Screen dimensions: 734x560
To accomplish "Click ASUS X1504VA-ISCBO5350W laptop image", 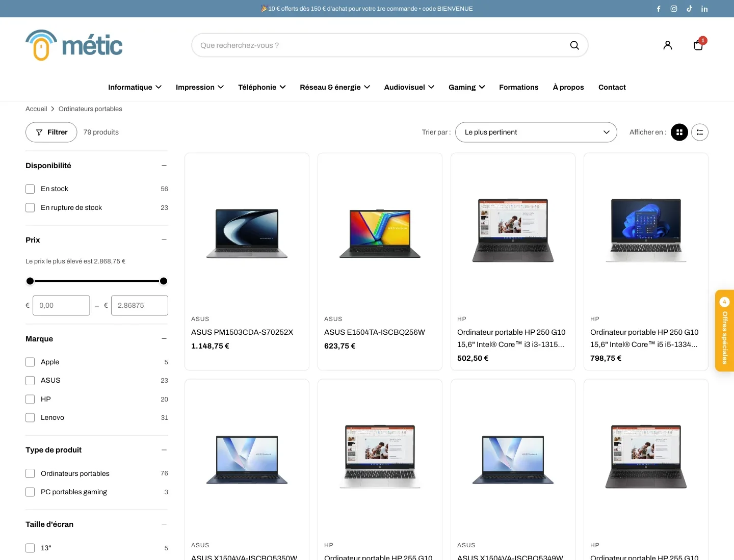I will point(247,460).
